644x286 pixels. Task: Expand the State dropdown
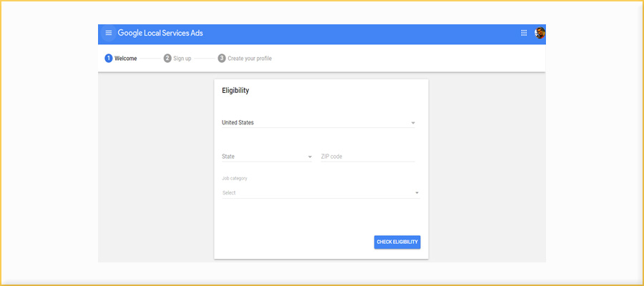tap(267, 157)
